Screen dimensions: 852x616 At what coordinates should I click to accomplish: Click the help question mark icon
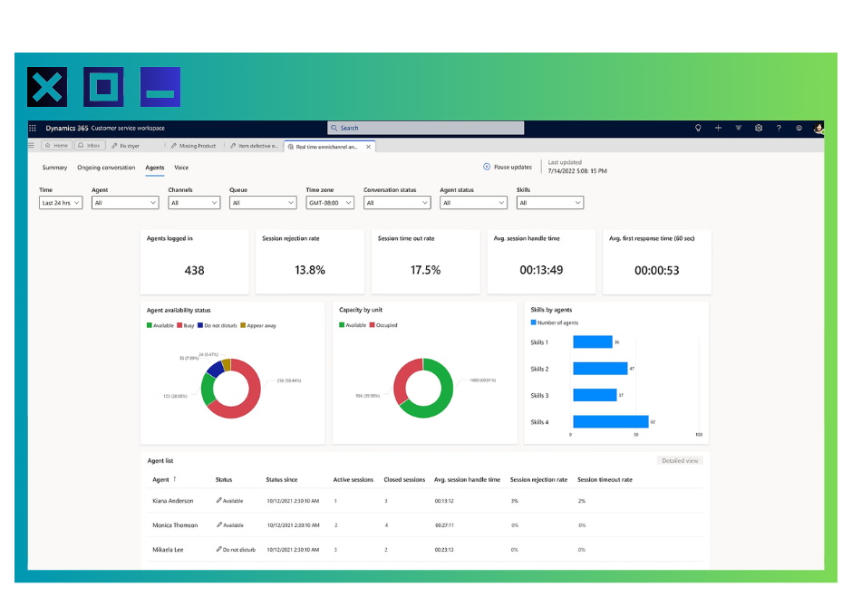[x=779, y=129]
